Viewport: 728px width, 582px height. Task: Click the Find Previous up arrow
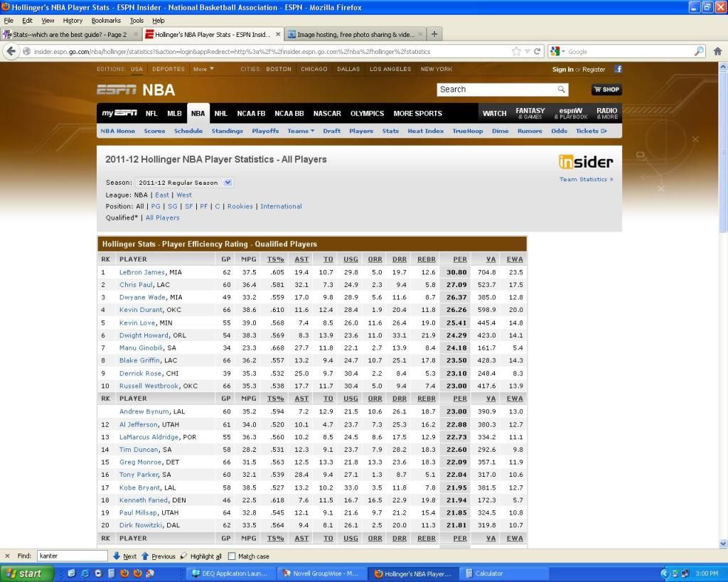[145, 556]
